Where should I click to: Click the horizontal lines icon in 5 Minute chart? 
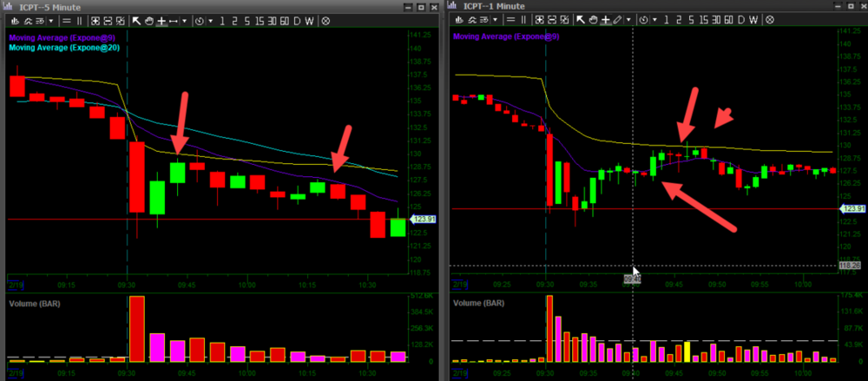[x=66, y=19]
